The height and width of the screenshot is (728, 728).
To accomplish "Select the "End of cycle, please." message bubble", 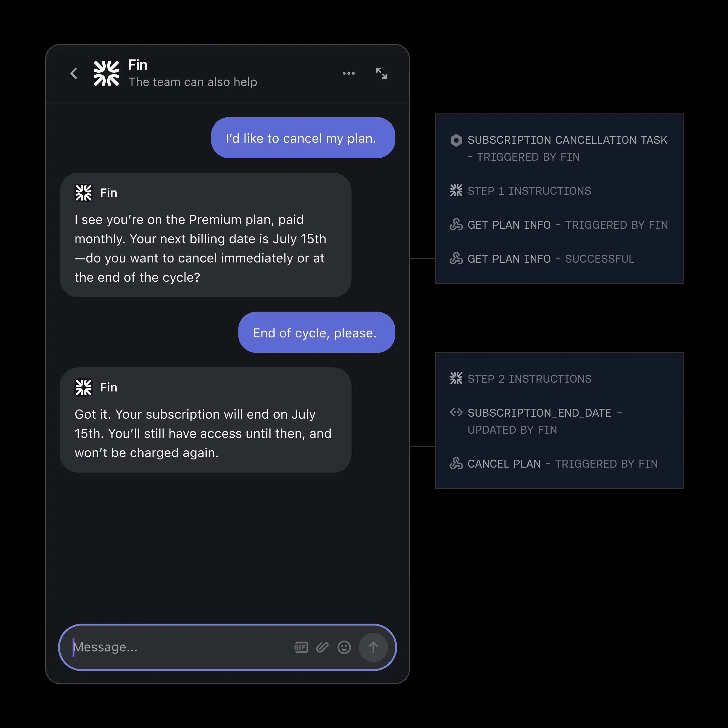I will tap(316, 332).
